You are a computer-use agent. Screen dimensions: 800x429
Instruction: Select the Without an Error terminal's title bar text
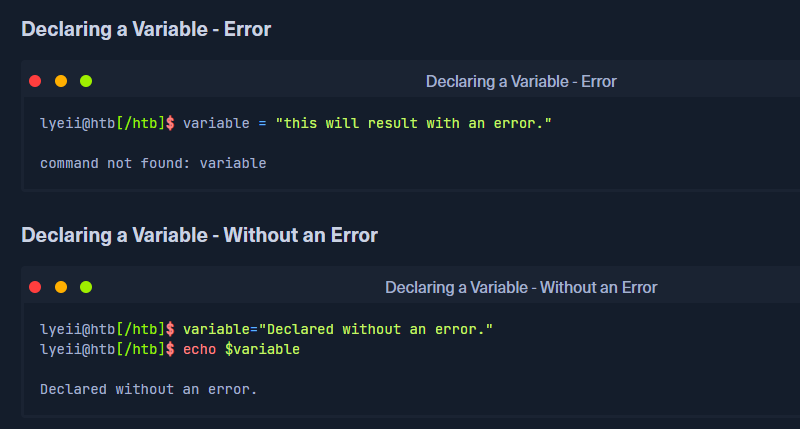pos(521,287)
